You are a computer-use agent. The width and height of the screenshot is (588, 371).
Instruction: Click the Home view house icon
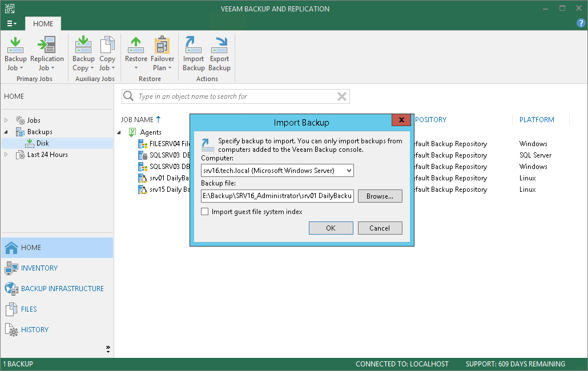[x=11, y=247]
